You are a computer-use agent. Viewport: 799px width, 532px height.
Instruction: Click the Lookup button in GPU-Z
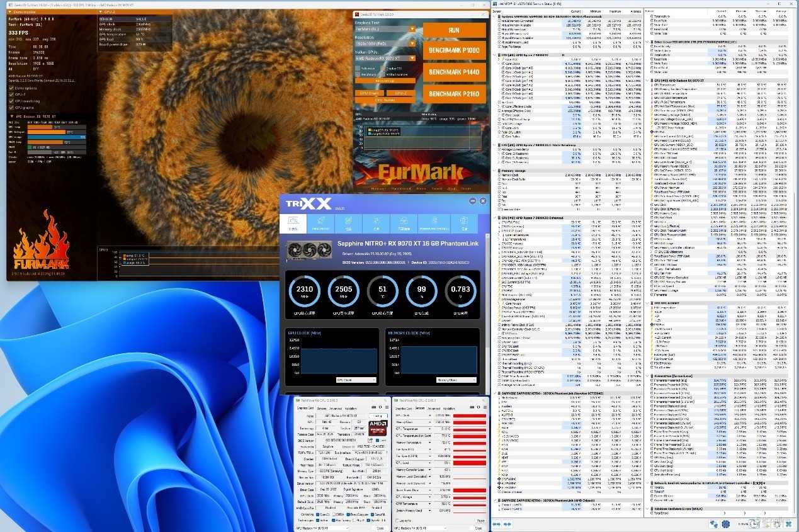point(378,416)
